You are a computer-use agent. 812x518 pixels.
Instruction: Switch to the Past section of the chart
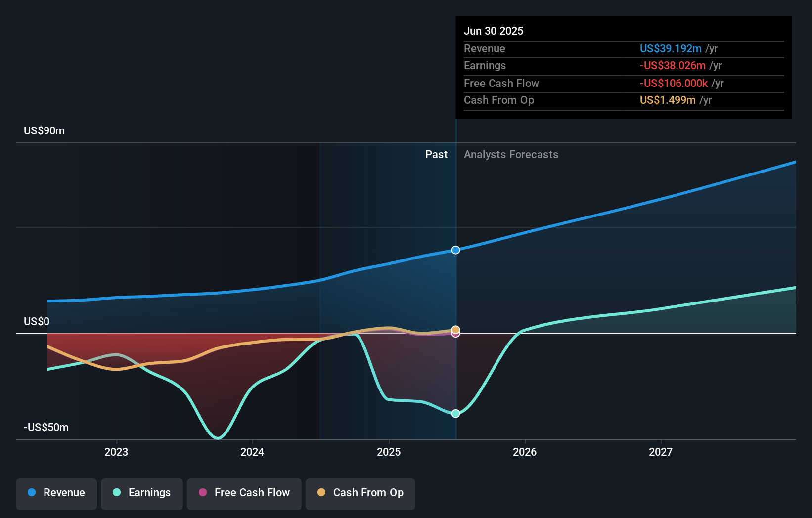point(436,154)
